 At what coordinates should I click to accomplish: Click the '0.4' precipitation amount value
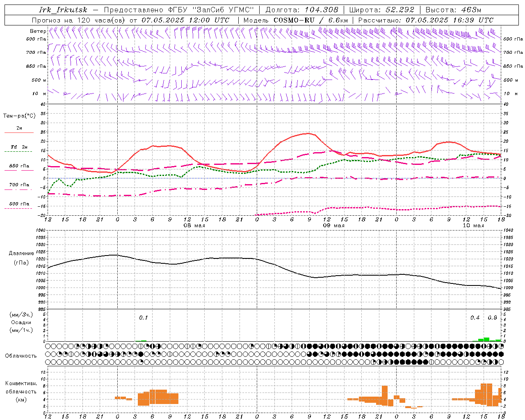click(475, 318)
